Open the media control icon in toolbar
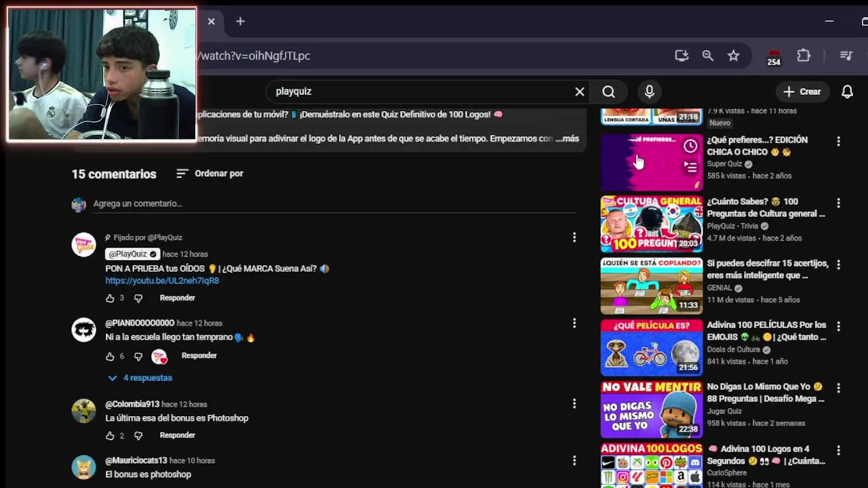This screenshot has width=868, height=488. coord(846,56)
